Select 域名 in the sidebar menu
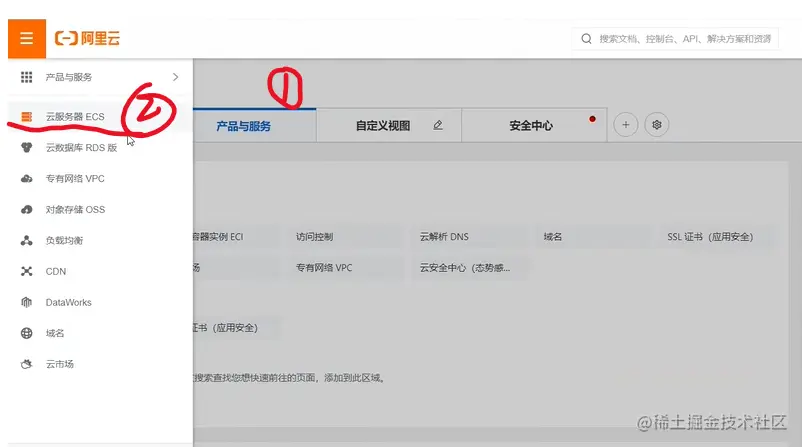 tap(100, 333)
